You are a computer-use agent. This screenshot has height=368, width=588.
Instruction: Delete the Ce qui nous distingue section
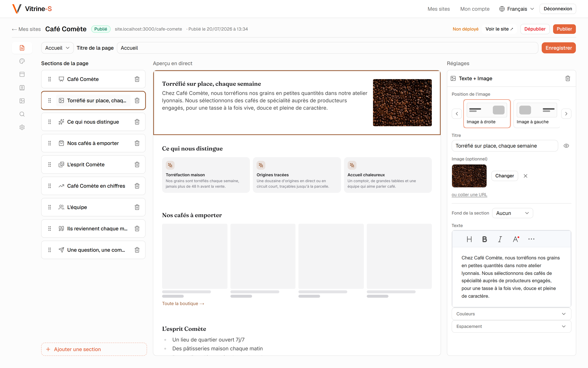click(137, 122)
